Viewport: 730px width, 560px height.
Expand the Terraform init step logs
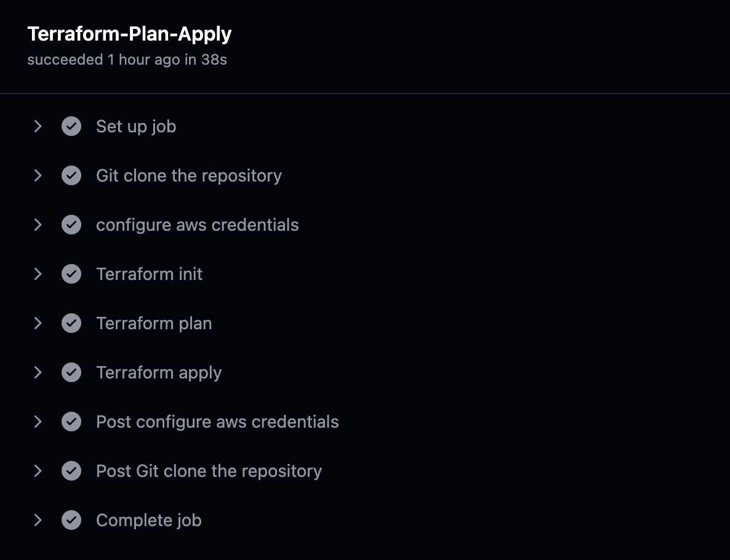pyautogui.click(x=38, y=274)
